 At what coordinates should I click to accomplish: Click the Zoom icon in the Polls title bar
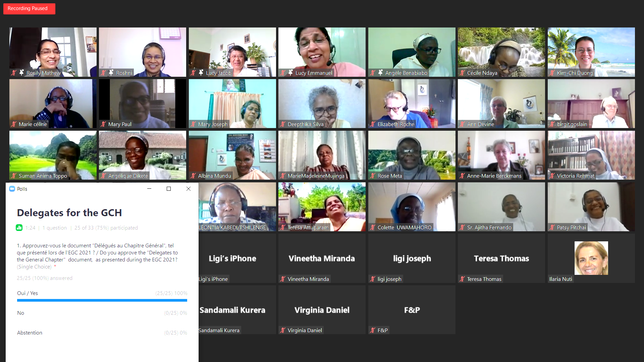[x=12, y=189]
